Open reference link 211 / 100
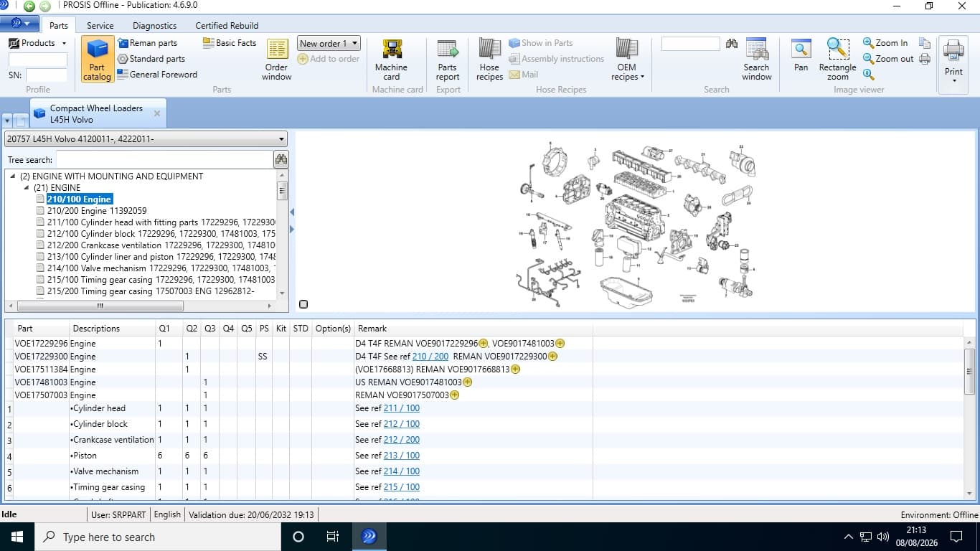The width and height of the screenshot is (980, 551). (402, 408)
